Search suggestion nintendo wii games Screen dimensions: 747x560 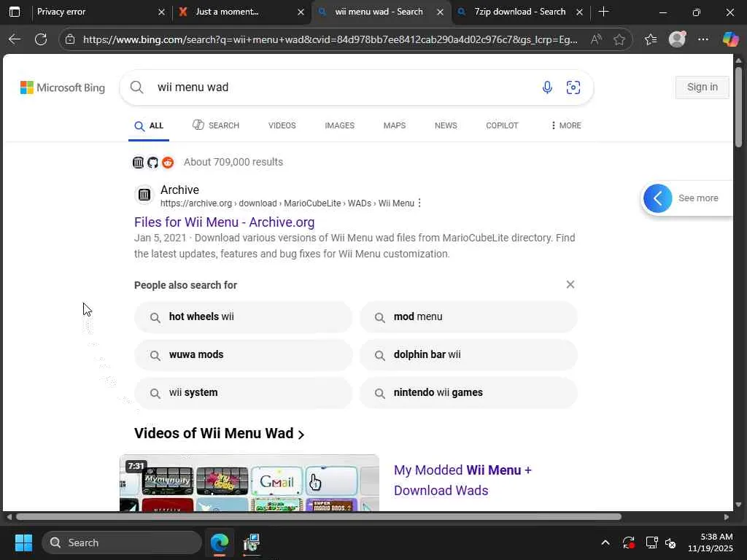[x=468, y=393]
